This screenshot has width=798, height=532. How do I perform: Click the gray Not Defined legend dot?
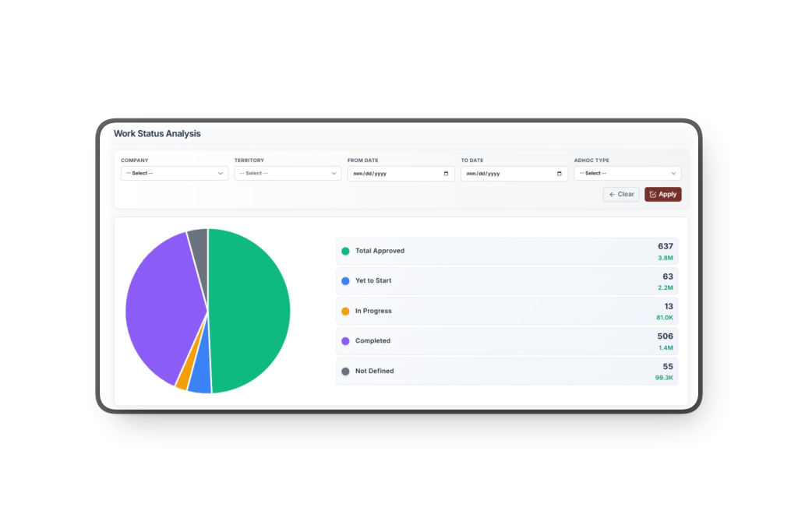point(345,372)
